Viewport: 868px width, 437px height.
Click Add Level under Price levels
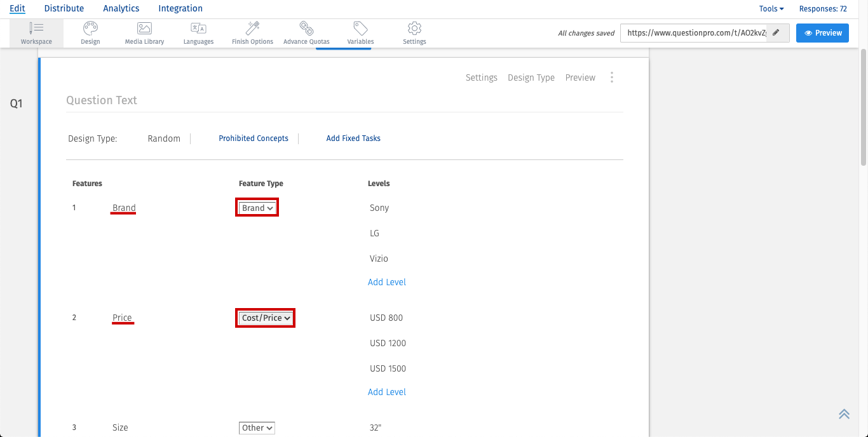click(x=387, y=392)
